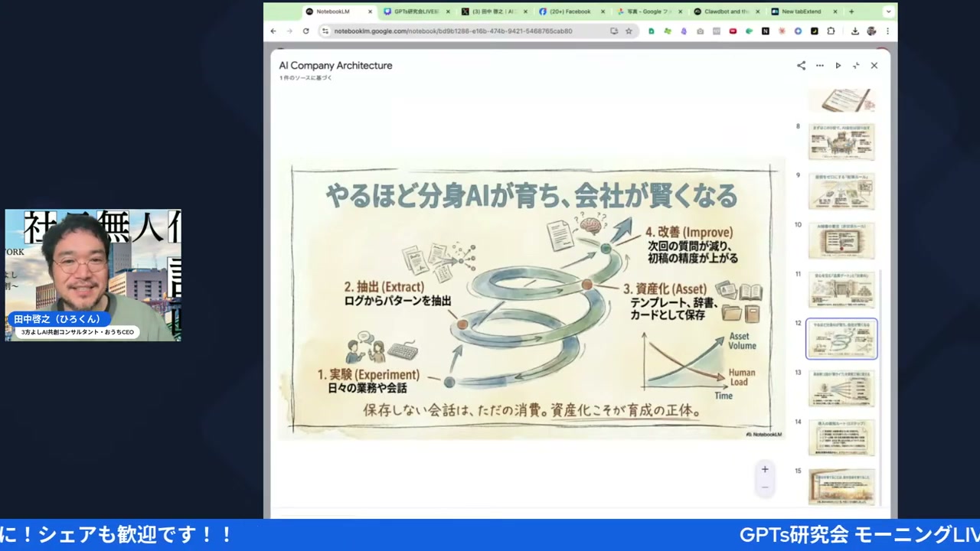Click the back navigation arrow in the browser
The width and height of the screenshot is (980, 551).
point(273,31)
